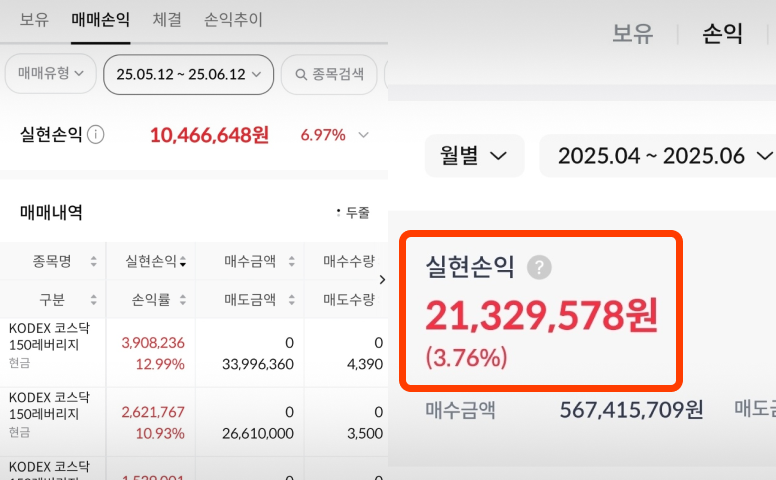Viewport: 776px width, 480px height.
Task: Sort by 매수수량 column arrows
Action: (x=383, y=261)
